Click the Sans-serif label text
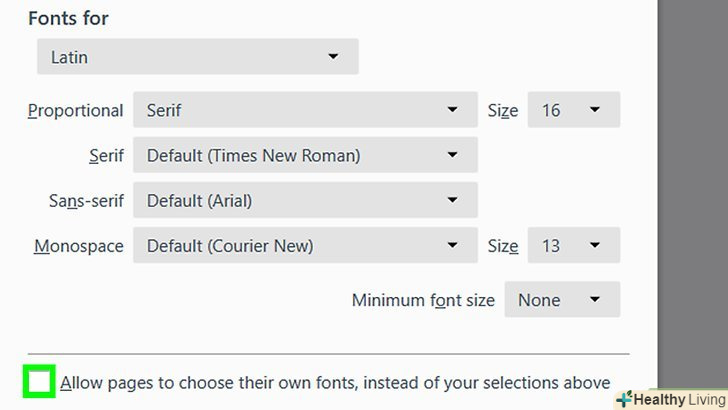Image resolution: width=728 pixels, height=410 pixels. (x=86, y=201)
